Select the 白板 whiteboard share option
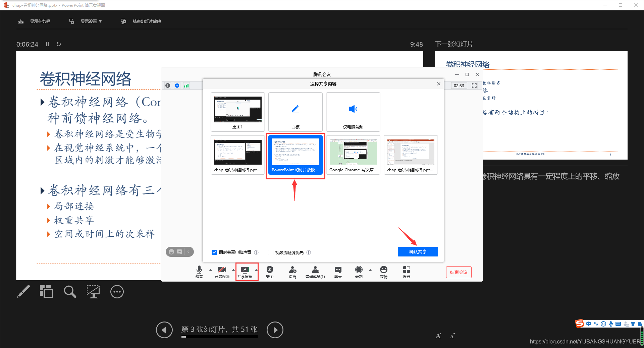 point(296,112)
